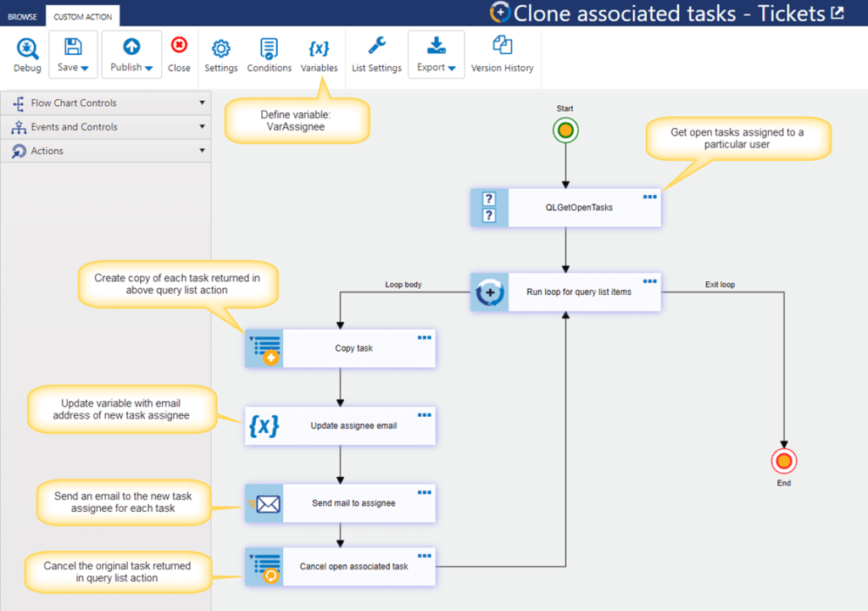The height and width of the screenshot is (611, 868).
Task: Select the Copy task action icon
Action: [264, 348]
